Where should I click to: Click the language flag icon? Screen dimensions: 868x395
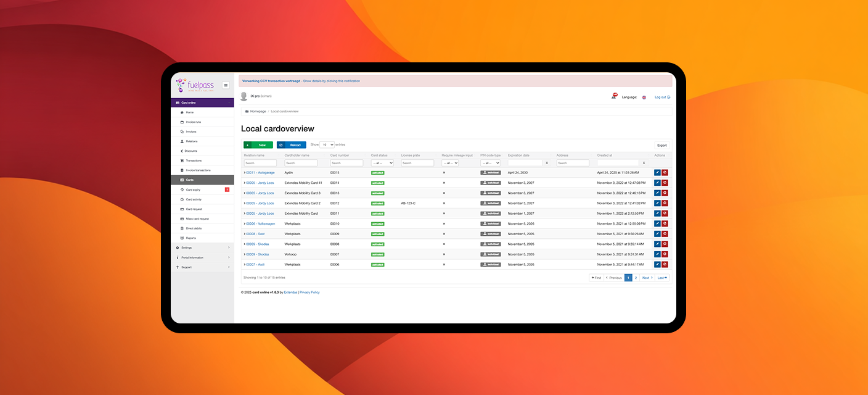(644, 98)
